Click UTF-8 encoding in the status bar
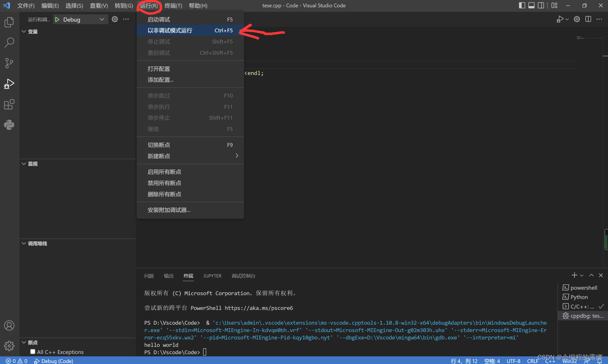 tap(513, 361)
